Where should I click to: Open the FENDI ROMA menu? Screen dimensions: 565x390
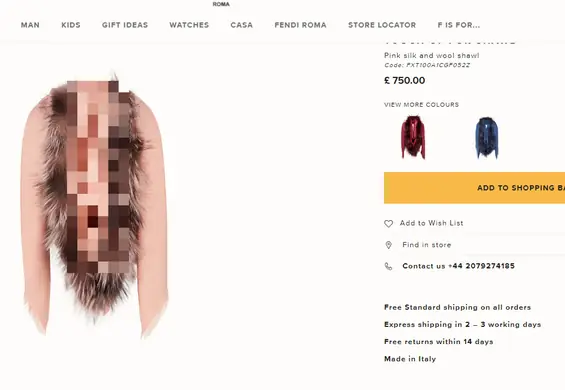coord(301,25)
